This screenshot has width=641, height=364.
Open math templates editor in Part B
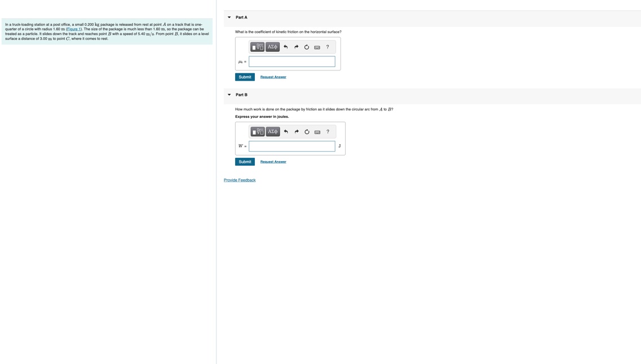pyautogui.click(x=257, y=132)
